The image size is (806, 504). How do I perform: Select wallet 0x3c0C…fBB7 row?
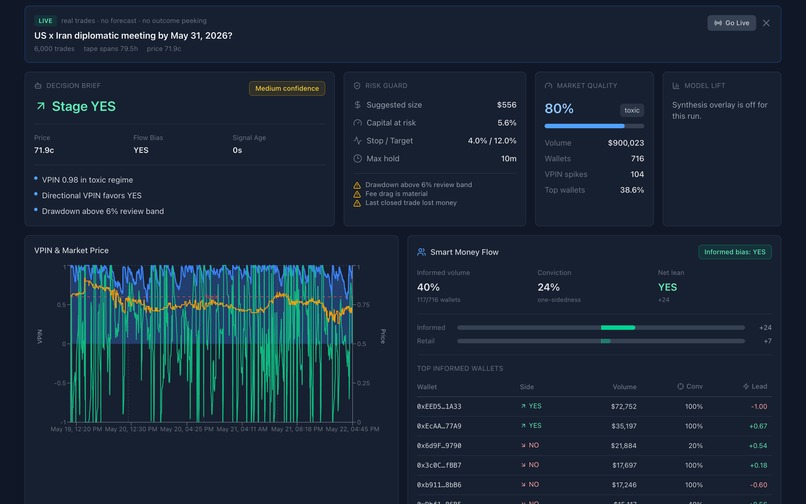594,465
